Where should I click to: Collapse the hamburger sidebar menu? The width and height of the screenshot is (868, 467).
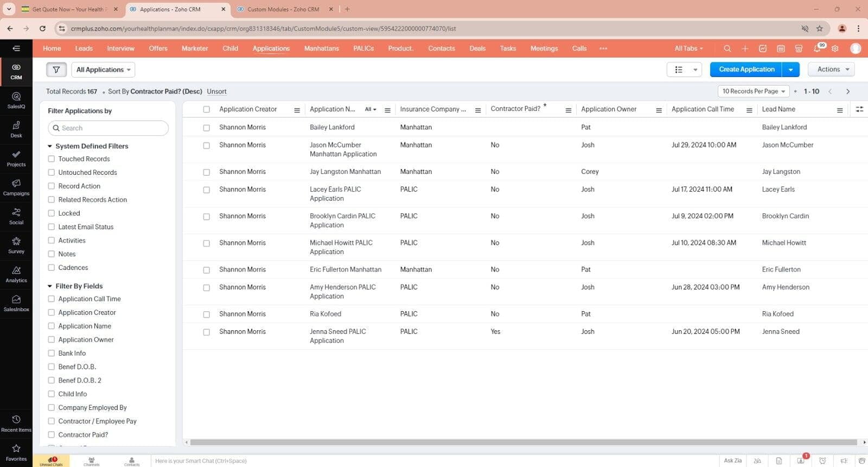[16, 48]
